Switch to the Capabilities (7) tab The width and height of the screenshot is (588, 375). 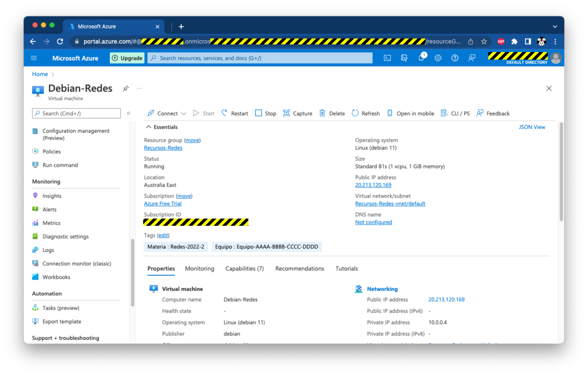244,268
